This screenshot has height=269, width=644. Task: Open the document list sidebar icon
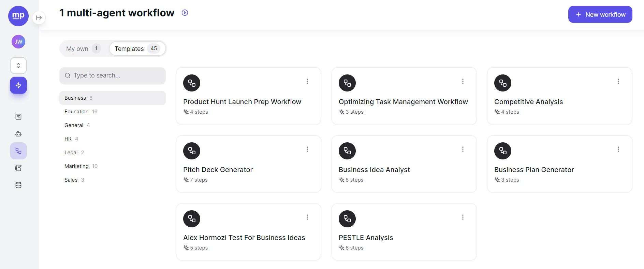coord(18,117)
